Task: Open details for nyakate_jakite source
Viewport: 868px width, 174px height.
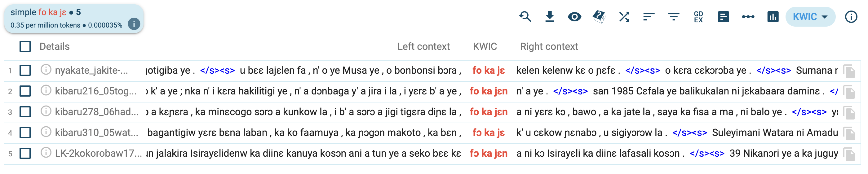Action: pyautogui.click(x=46, y=70)
